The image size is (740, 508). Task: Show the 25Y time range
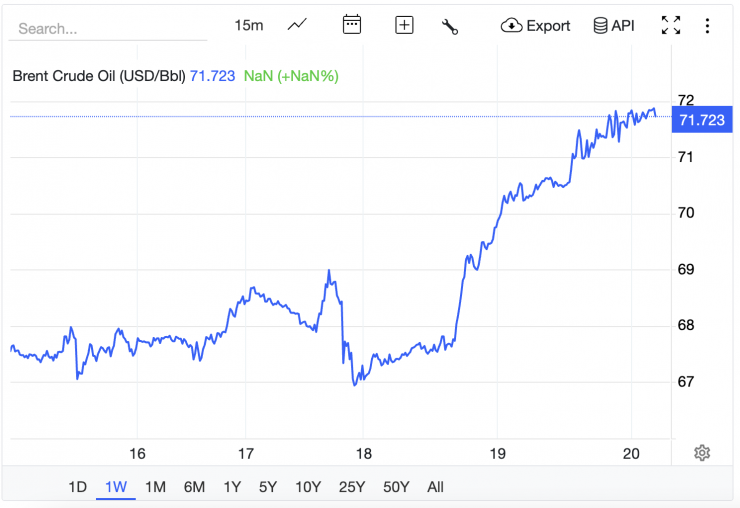coord(351,487)
